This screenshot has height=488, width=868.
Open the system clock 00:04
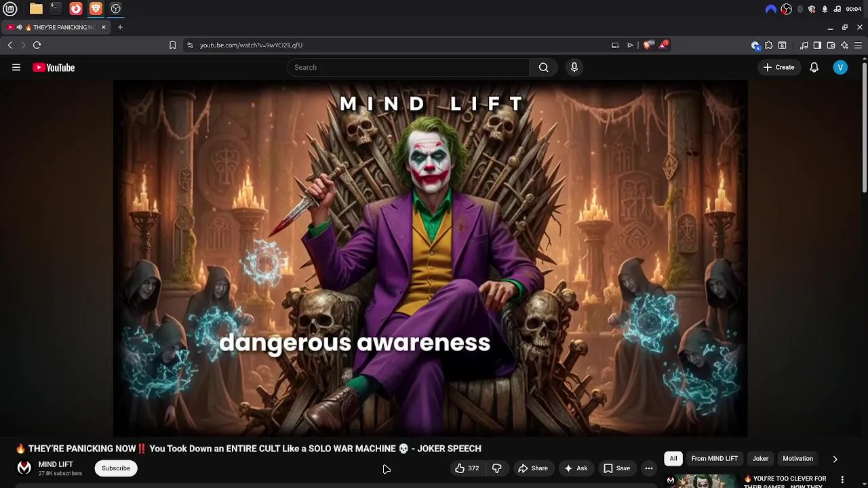pyautogui.click(x=854, y=9)
